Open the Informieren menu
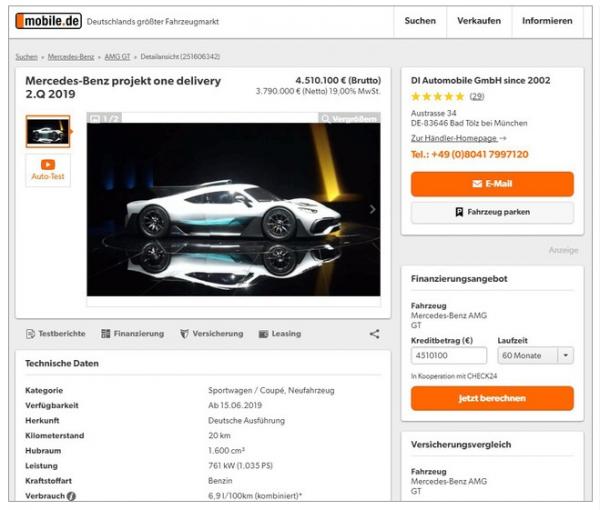Viewport: 600px width, 510px height. [x=547, y=21]
